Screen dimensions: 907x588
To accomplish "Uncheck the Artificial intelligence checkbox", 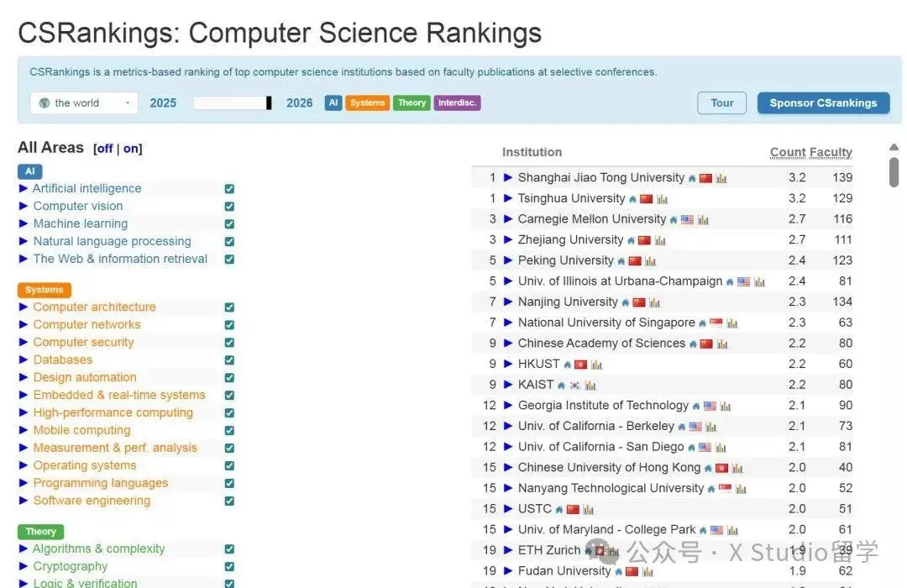I will coord(229,189).
